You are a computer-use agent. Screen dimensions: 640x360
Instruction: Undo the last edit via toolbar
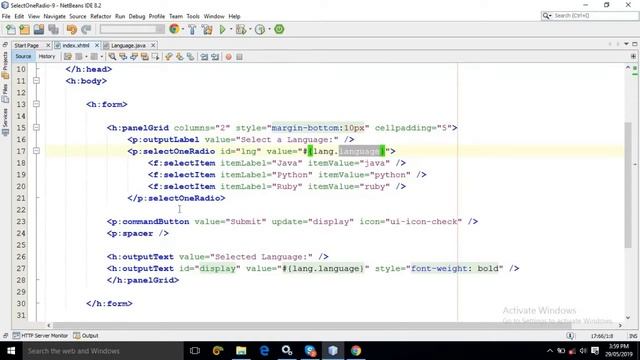click(x=72, y=29)
